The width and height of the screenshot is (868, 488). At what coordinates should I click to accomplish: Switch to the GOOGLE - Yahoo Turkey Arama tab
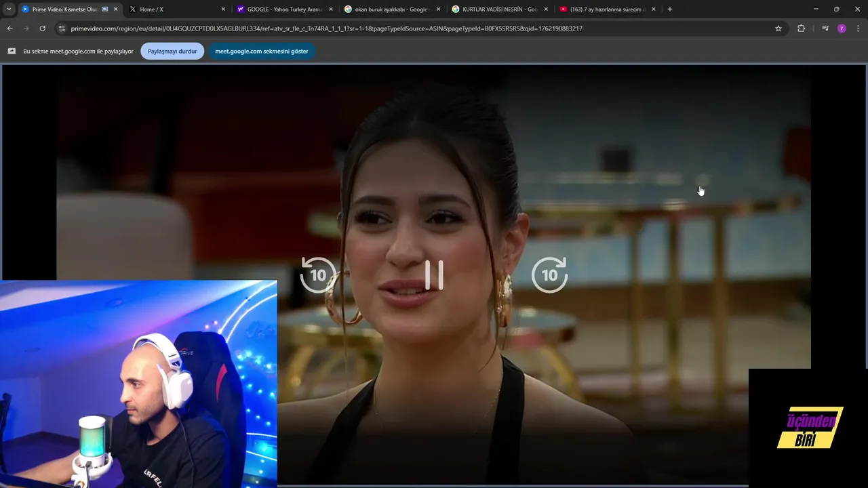click(x=283, y=9)
